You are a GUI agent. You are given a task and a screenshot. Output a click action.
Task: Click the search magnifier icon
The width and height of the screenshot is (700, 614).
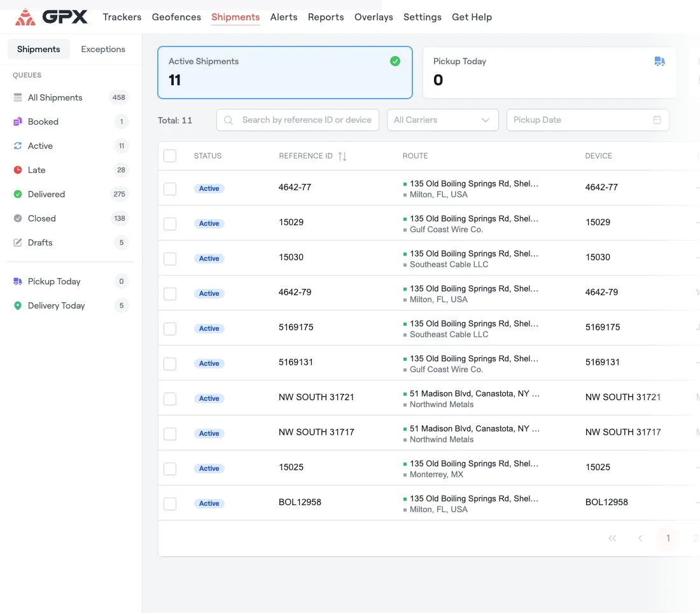(x=228, y=120)
